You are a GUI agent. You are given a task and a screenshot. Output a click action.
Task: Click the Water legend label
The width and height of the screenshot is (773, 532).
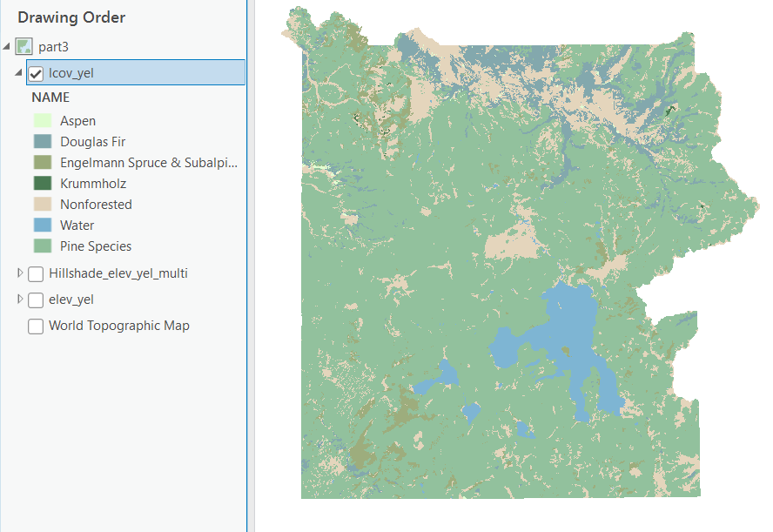[77, 226]
